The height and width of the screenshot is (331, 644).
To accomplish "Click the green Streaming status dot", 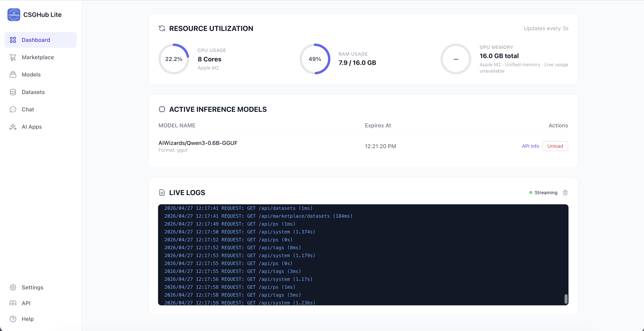I will point(531,192).
